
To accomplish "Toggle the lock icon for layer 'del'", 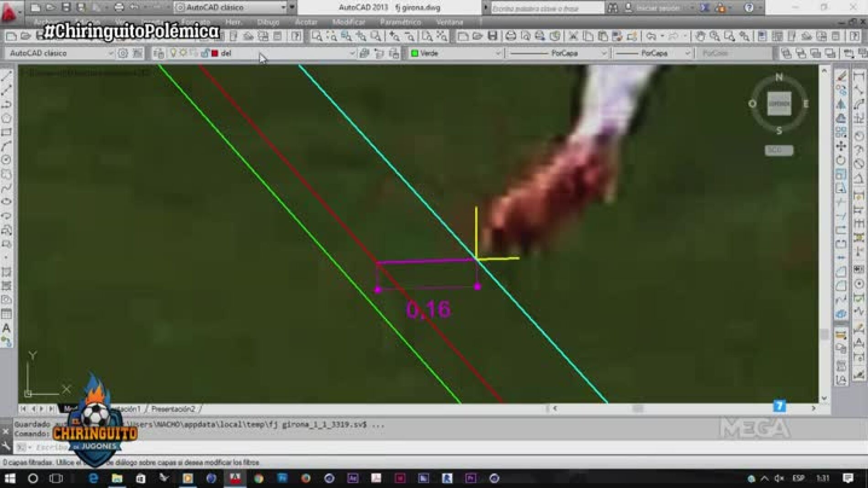I will [x=205, y=53].
